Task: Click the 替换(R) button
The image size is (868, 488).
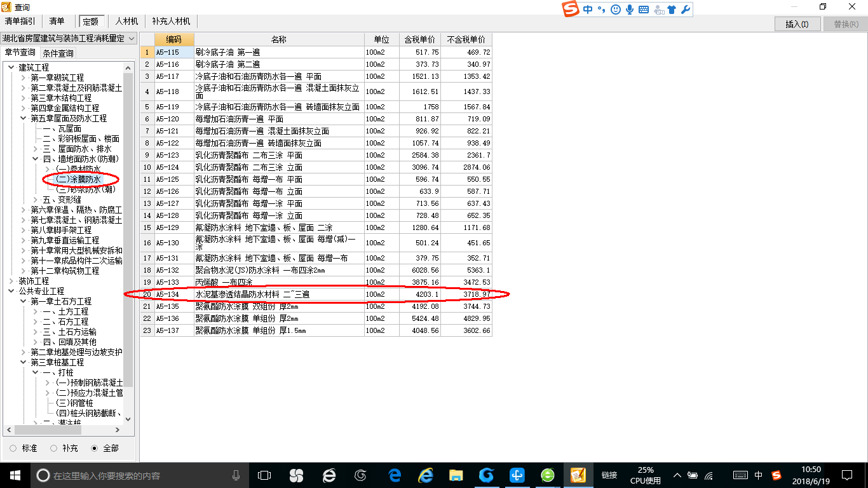Action: (846, 24)
